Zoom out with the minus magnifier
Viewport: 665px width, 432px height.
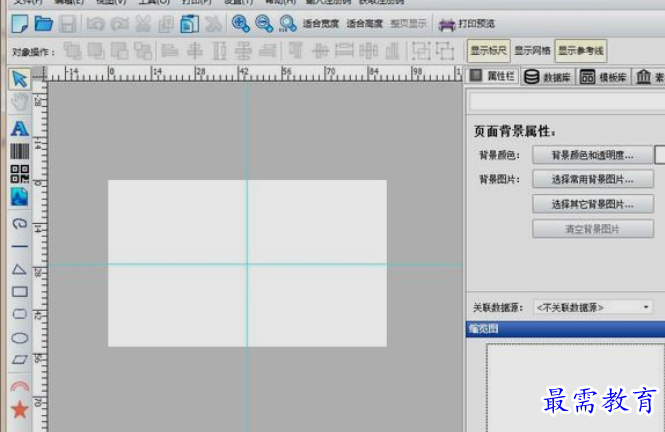pyautogui.click(x=264, y=24)
